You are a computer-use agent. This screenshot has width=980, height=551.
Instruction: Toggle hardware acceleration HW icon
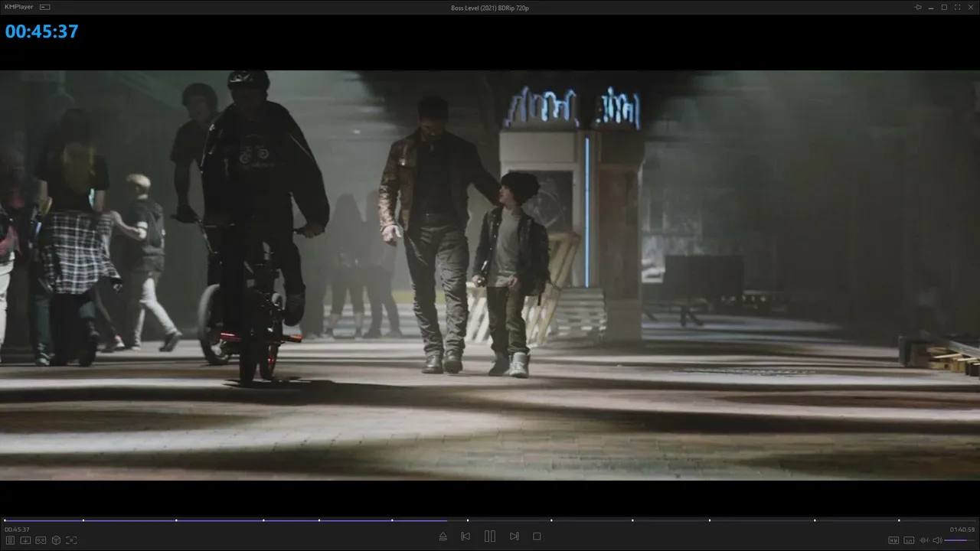click(x=893, y=540)
